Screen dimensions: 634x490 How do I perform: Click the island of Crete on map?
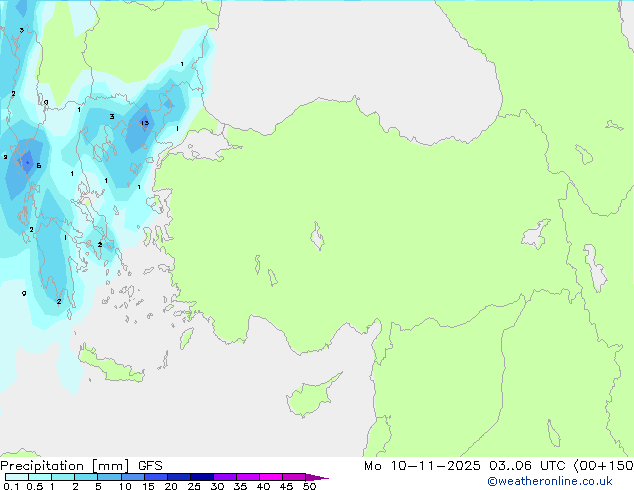pyautogui.click(x=111, y=367)
